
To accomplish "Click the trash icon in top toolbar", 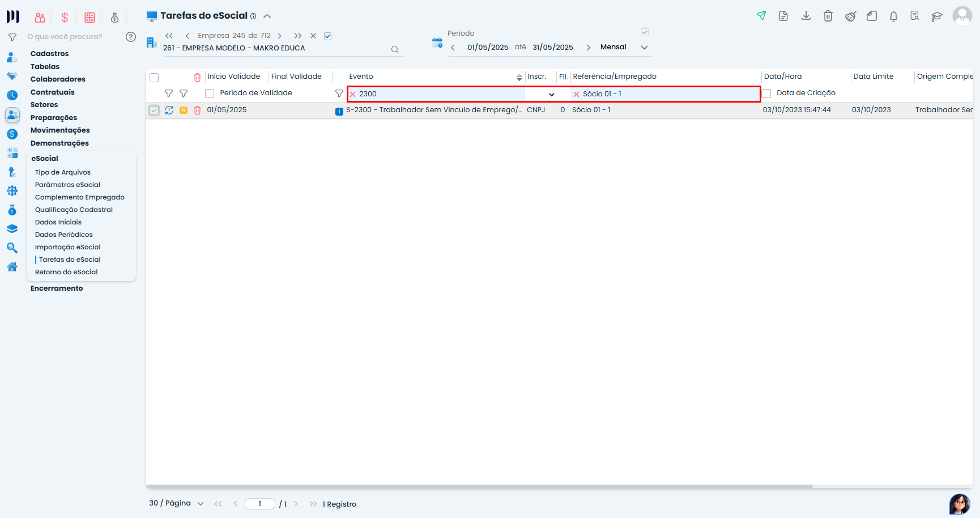I will [x=828, y=16].
